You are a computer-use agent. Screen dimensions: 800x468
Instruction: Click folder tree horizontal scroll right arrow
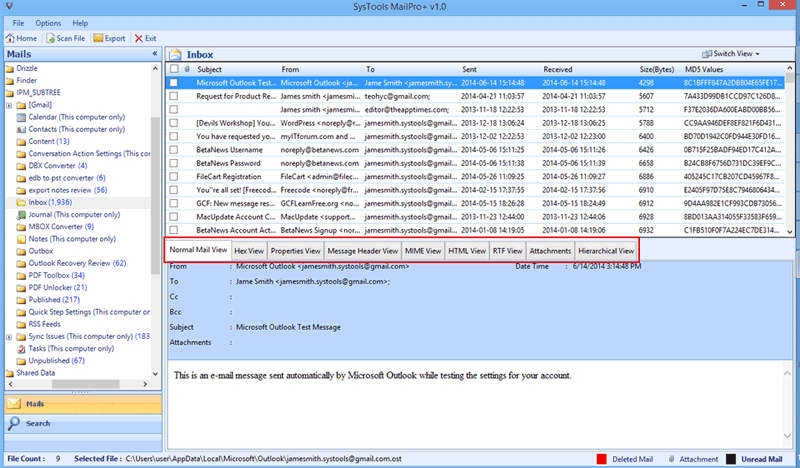point(145,384)
